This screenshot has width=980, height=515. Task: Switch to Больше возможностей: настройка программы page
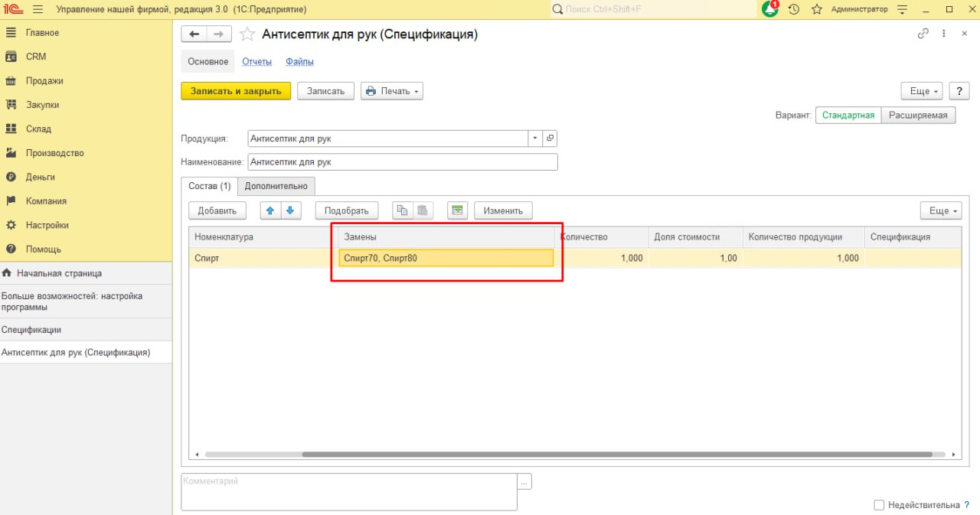click(86, 302)
